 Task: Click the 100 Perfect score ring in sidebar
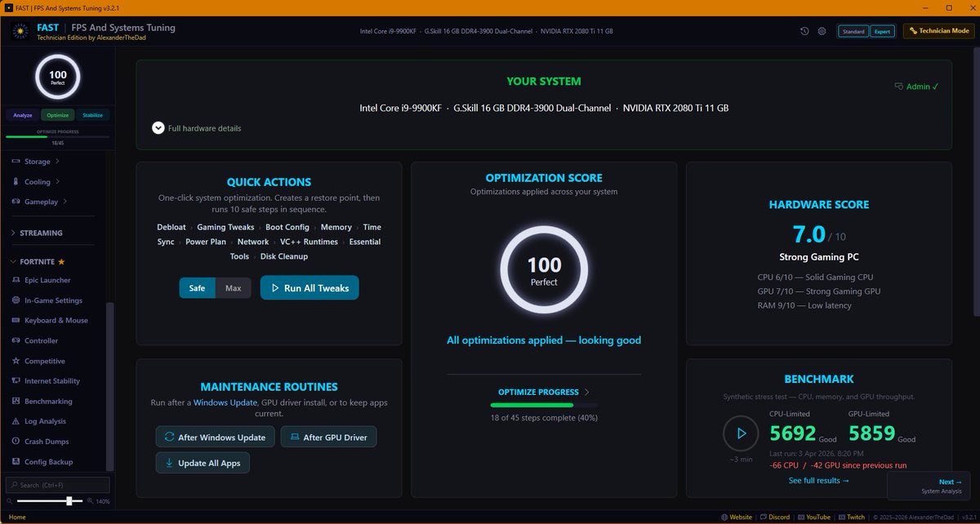(57, 78)
